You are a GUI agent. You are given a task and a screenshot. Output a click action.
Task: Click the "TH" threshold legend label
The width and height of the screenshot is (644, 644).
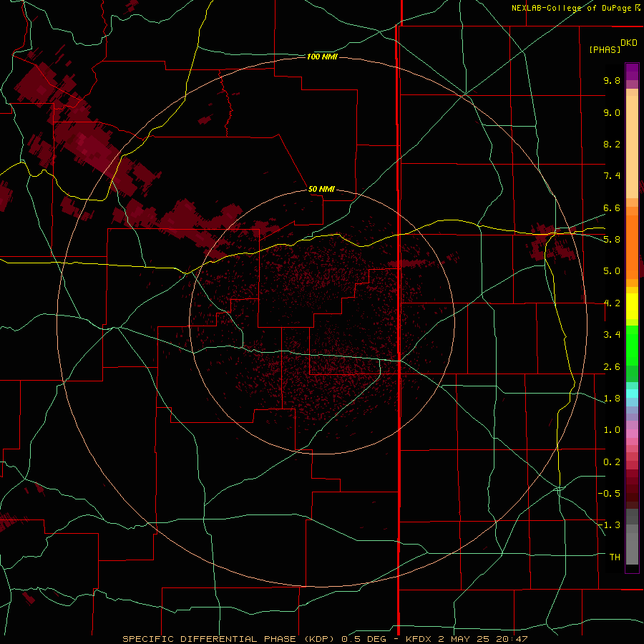[x=615, y=557]
